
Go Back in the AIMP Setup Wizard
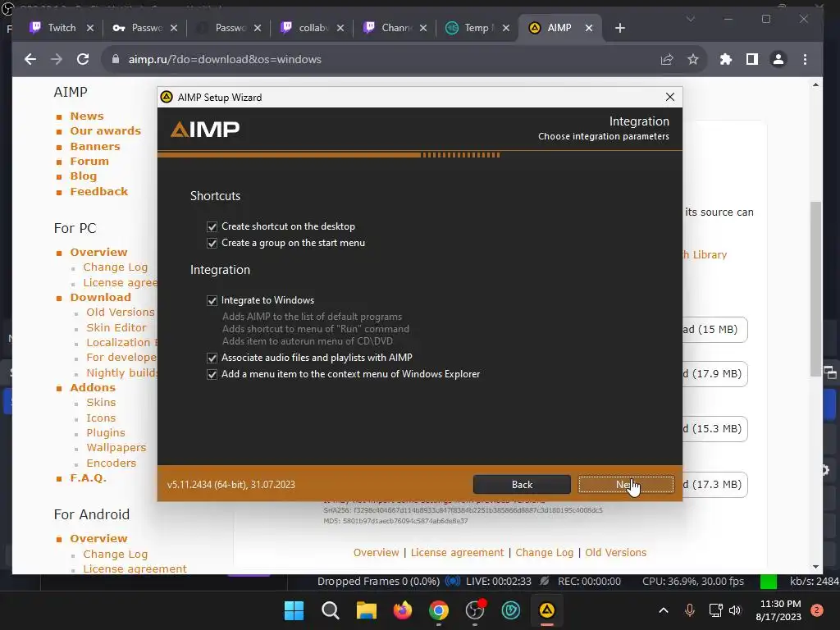pyautogui.click(x=522, y=484)
